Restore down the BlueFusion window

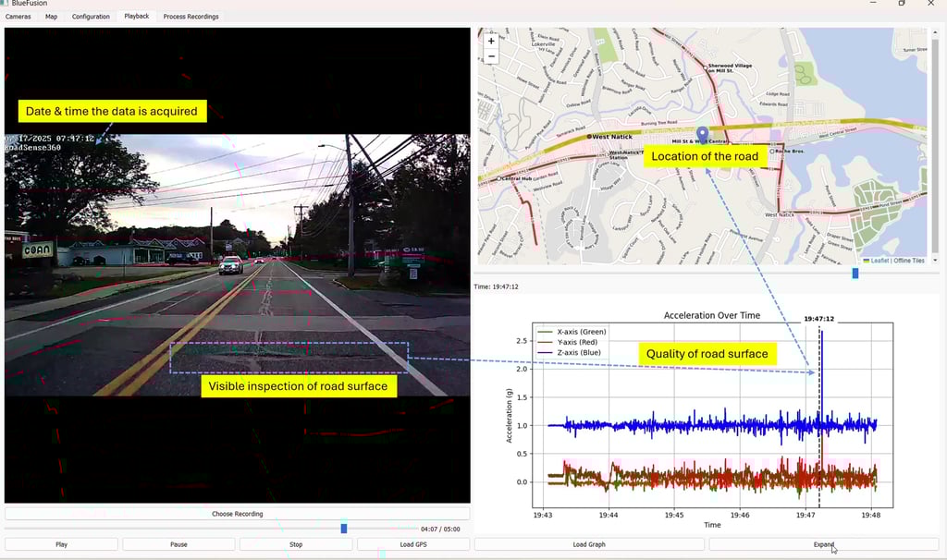pos(902,3)
